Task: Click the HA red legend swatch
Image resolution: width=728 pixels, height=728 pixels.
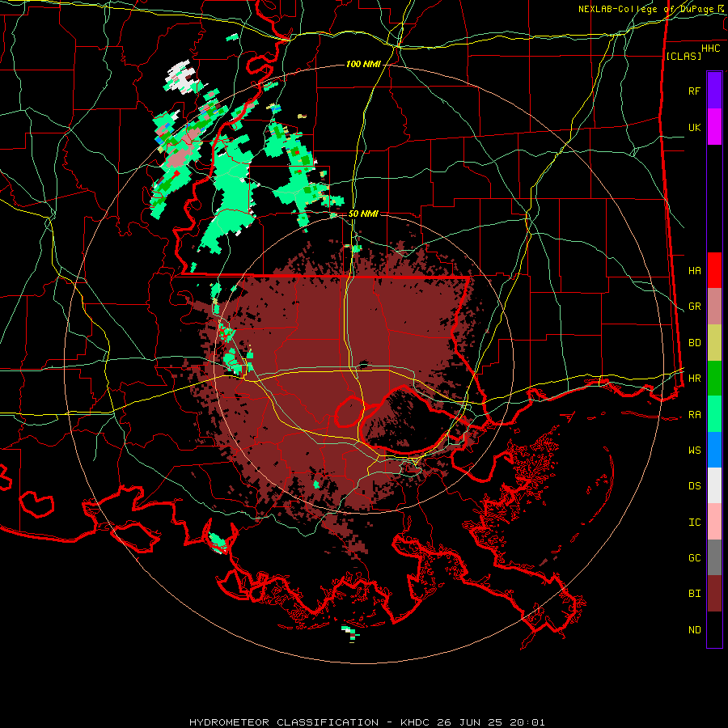Action: (714, 270)
